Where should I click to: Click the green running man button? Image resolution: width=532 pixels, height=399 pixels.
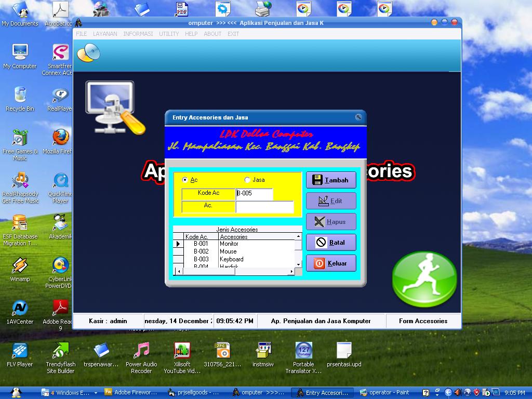pos(424,279)
